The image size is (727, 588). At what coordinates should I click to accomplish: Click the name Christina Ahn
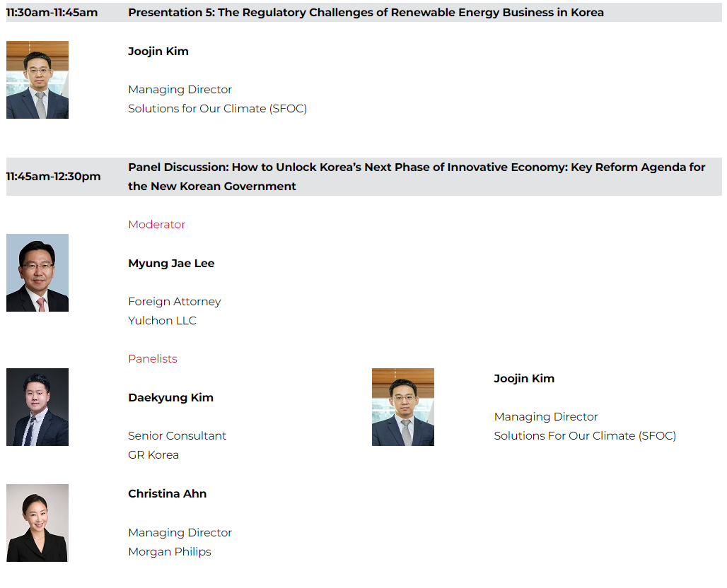167,494
